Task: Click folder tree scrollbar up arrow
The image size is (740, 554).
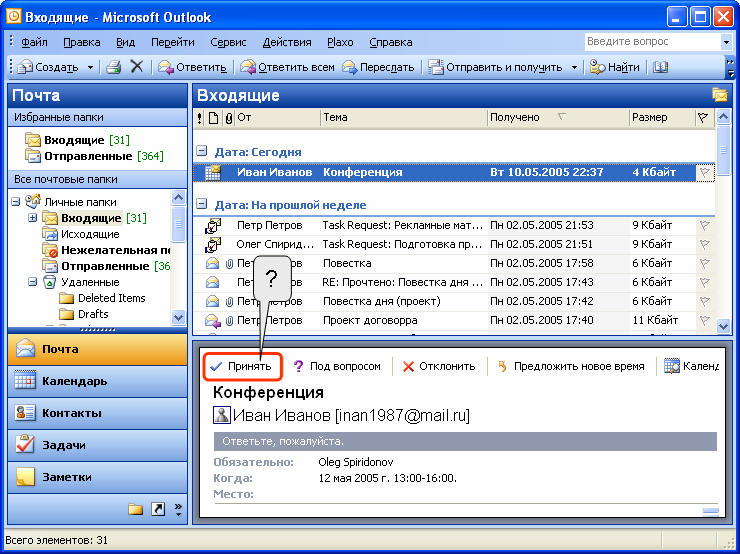Action: [178, 197]
